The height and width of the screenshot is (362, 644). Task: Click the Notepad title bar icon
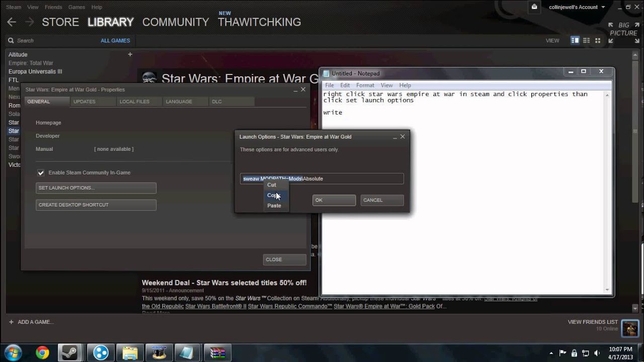point(326,73)
